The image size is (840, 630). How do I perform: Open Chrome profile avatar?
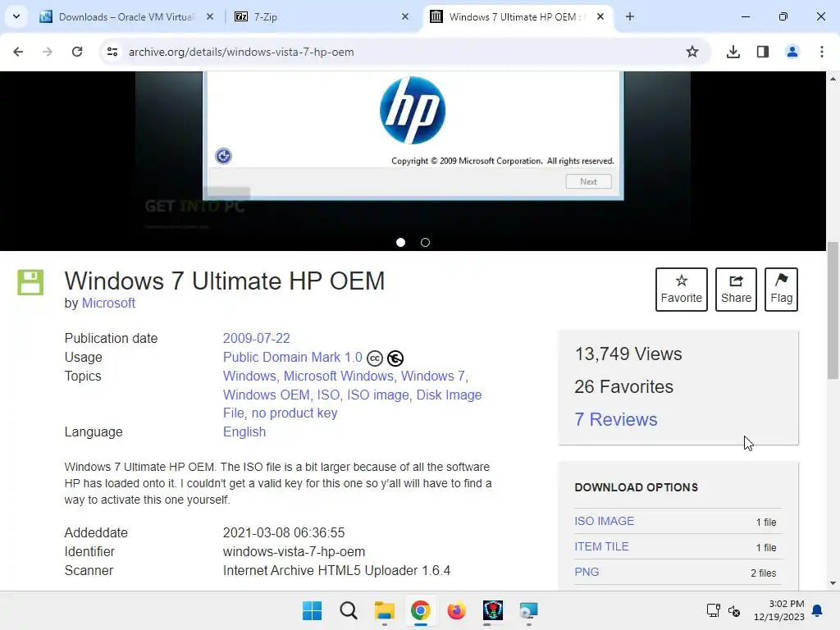click(x=792, y=52)
